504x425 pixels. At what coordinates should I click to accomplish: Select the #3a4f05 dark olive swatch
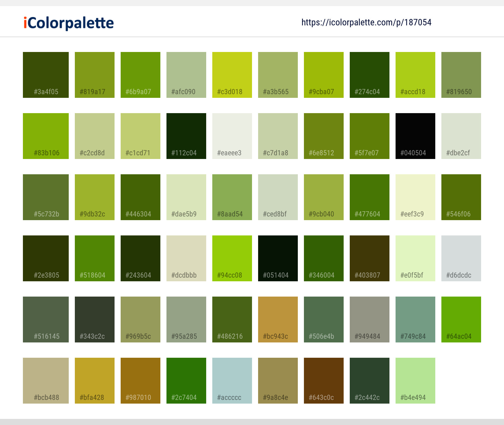tap(46, 75)
